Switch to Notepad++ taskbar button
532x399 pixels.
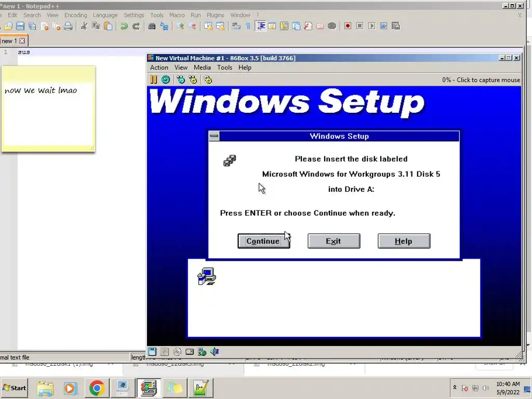click(x=201, y=388)
